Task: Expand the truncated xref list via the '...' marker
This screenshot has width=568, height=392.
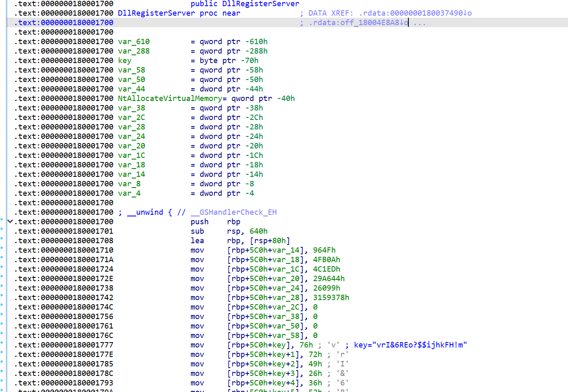Action: [419, 22]
